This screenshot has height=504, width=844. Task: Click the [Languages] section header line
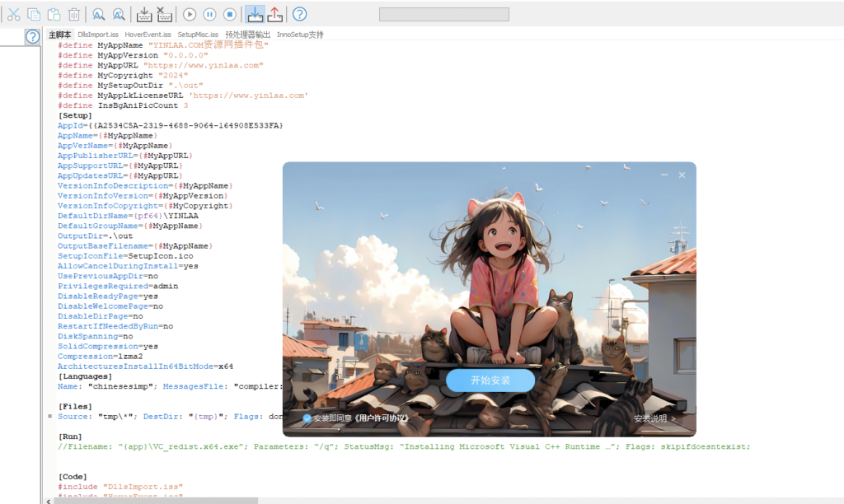85,376
